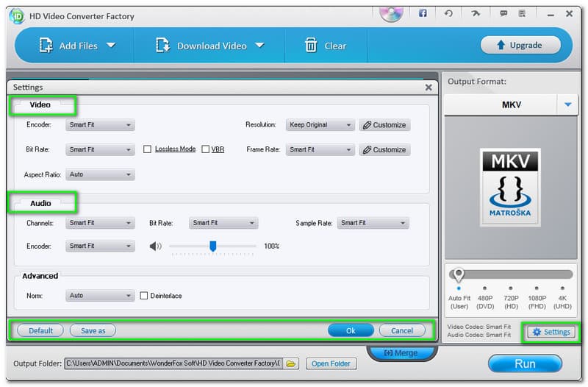Click the Facebook icon in title bar
The width and height of the screenshot is (588, 387).
coord(423,13)
